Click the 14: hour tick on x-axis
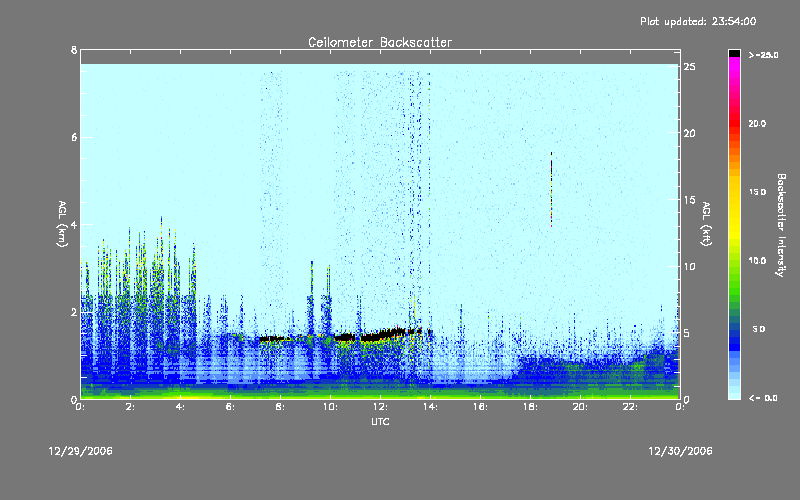 430,407
